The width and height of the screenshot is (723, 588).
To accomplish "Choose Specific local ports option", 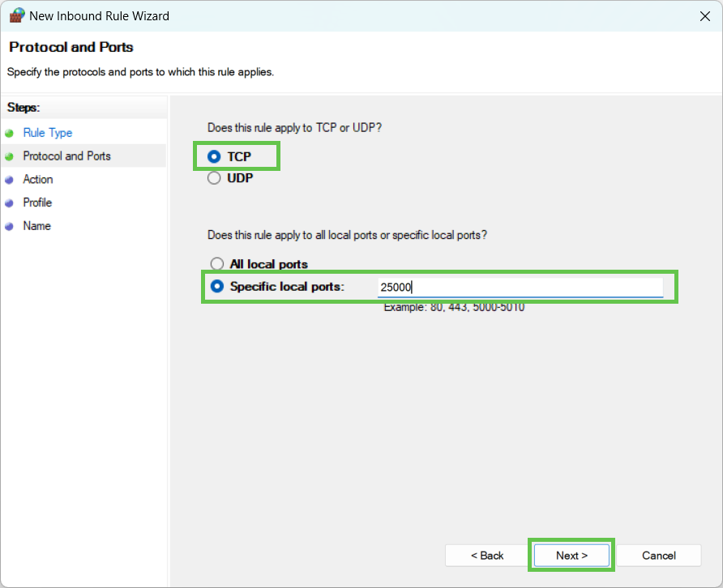I will (277, 287).
